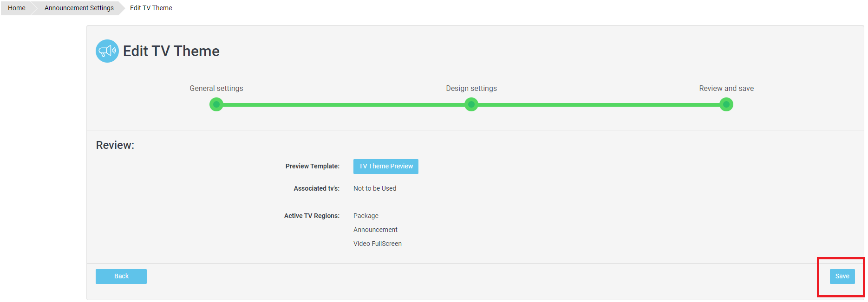Click the Edit TV Theme breadcrumb item
868x302 pixels.
tap(151, 8)
